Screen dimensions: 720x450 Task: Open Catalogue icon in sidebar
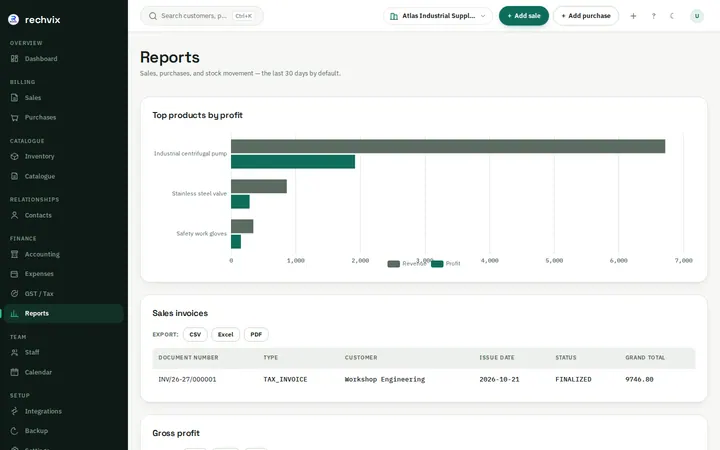tap(15, 176)
